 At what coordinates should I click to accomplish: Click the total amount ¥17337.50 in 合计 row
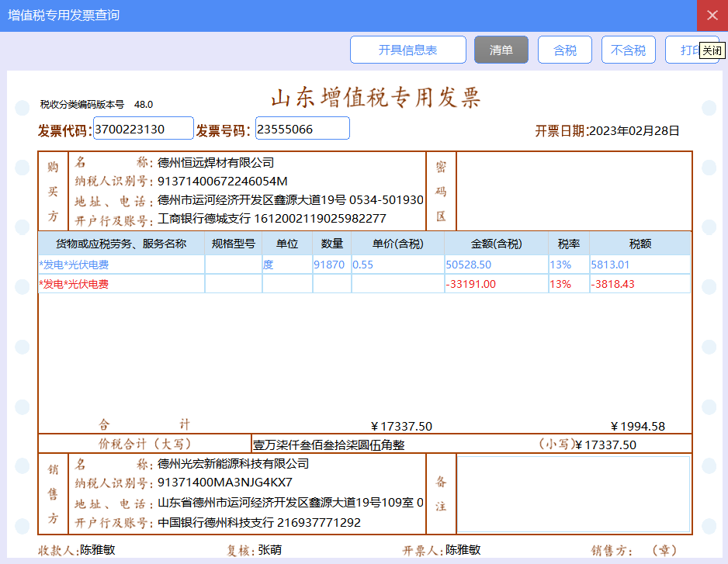tap(401, 426)
